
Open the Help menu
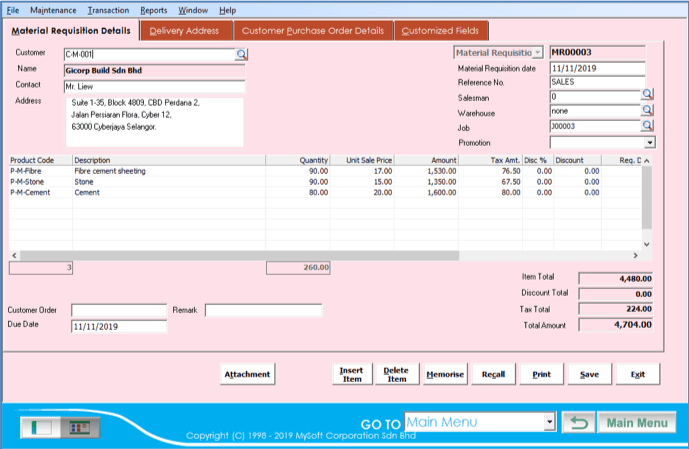point(228,10)
